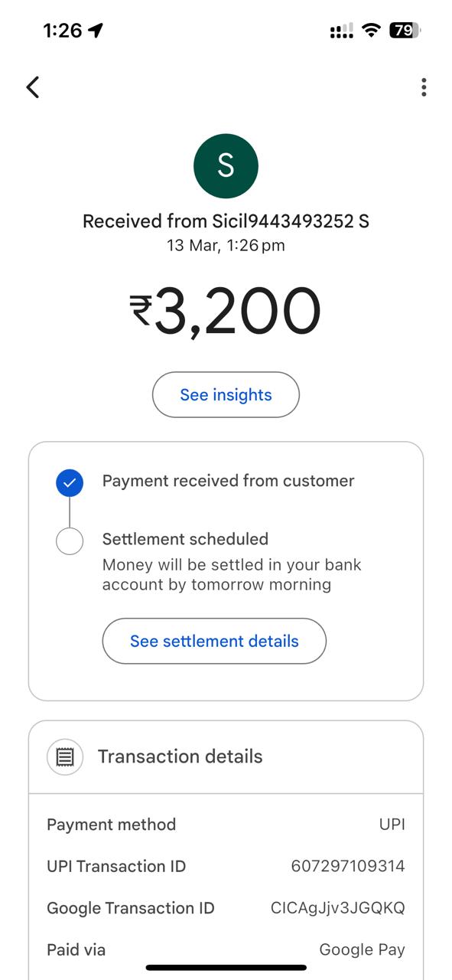Tap the blue payment received checkmark
The image size is (452, 980).
click(70, 483)
